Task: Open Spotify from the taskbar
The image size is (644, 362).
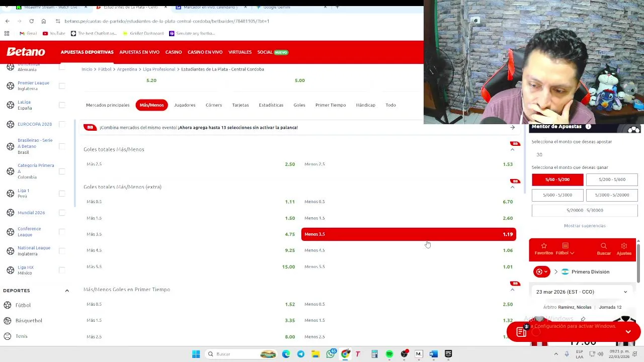Action: 389,354
